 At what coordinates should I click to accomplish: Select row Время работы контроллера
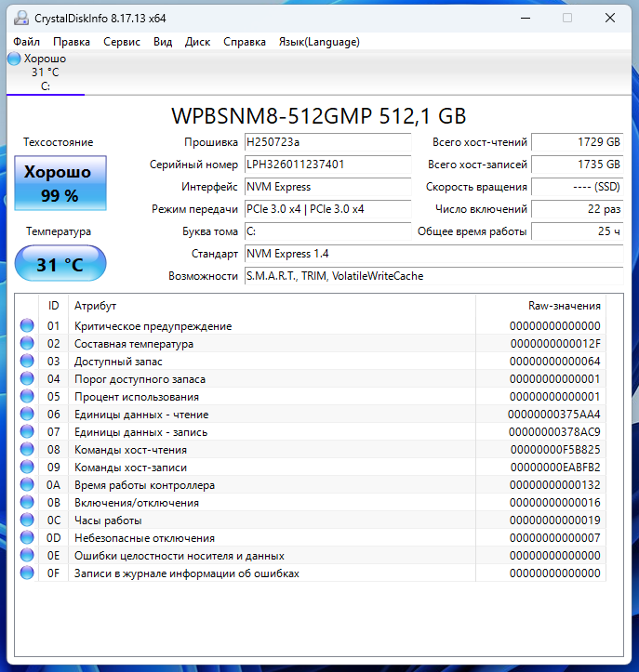(x=311, y=485)
